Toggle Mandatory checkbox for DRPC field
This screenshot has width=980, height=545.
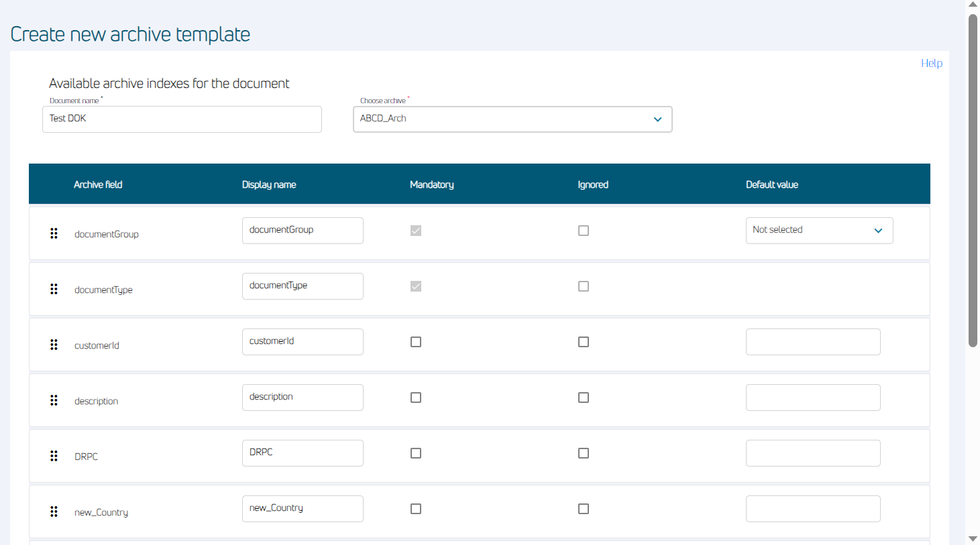point(416,453)
